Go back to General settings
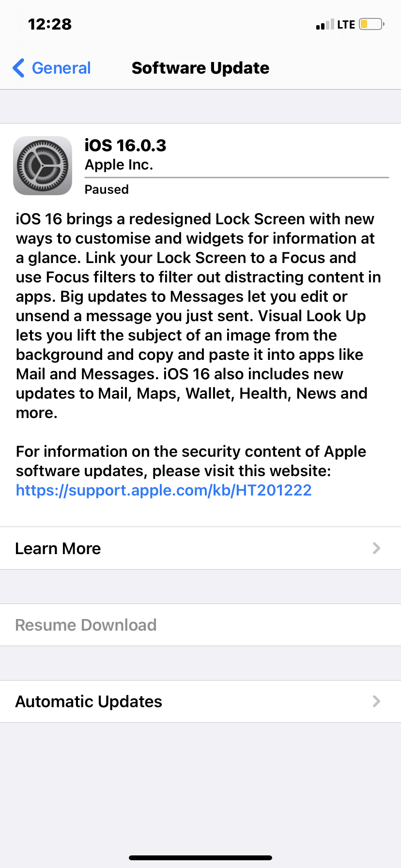The image size is (401, 868). 52,68
